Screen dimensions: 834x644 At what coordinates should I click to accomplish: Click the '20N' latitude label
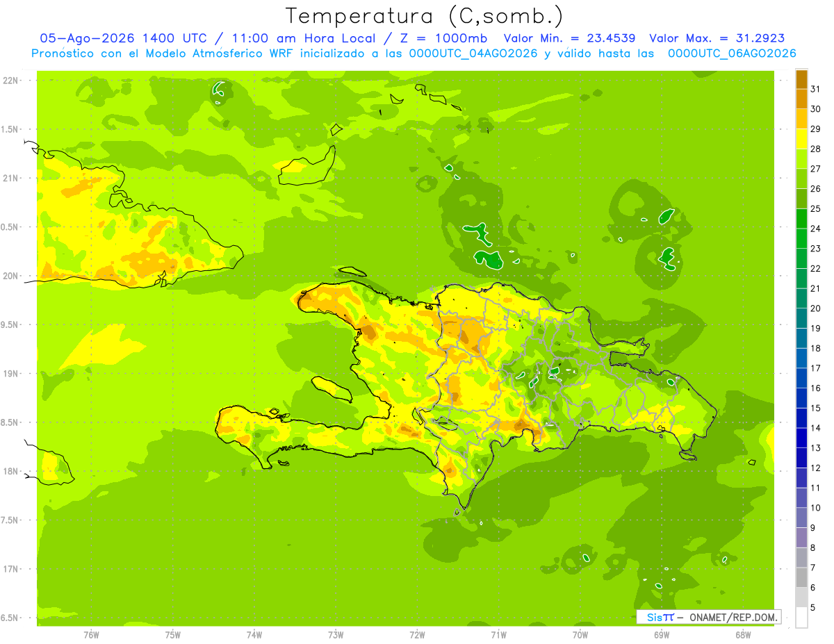point(10,276)
